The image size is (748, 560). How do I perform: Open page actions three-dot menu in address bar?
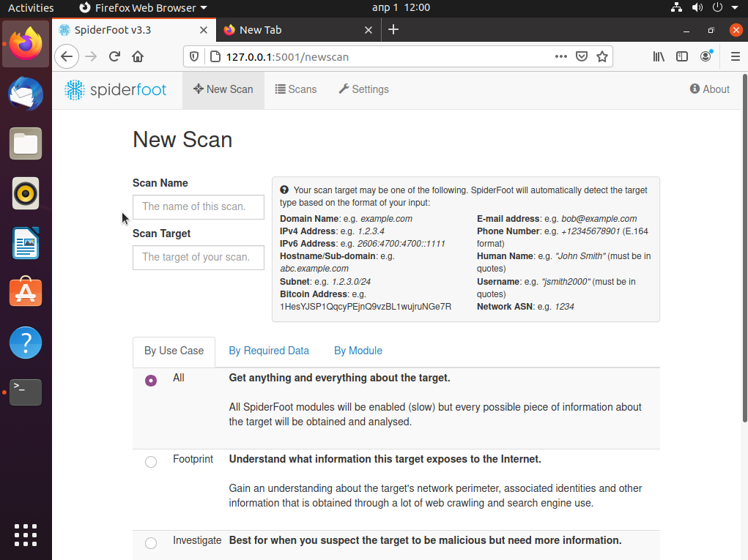coord(560,56)
